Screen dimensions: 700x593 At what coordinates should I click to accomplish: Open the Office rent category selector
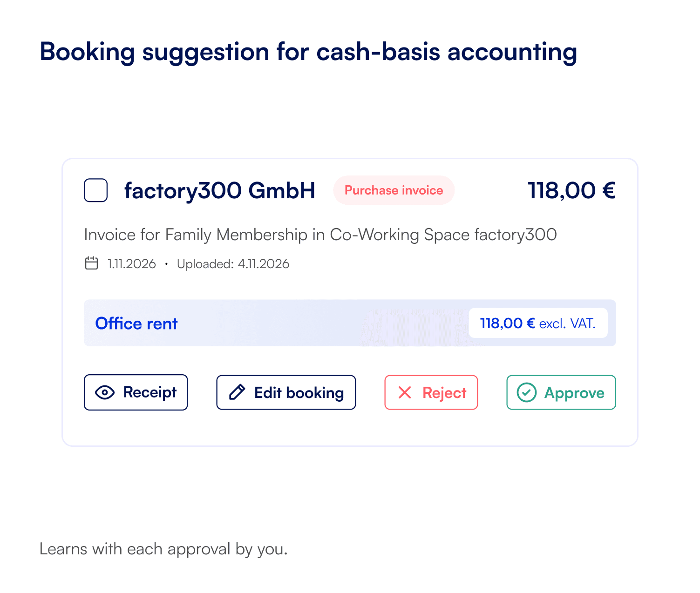pyautogui.click(x=136, y=323)
